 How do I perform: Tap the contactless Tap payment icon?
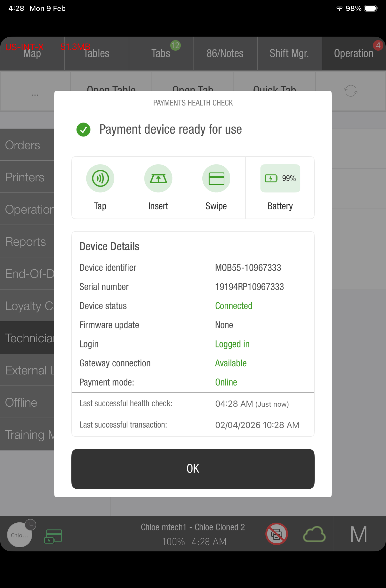(x=100, y=179)
